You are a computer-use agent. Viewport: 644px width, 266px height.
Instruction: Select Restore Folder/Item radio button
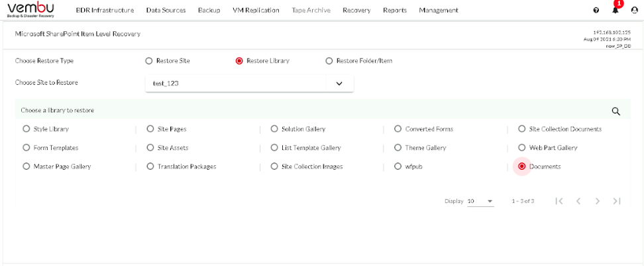click(x=329, y=61)
